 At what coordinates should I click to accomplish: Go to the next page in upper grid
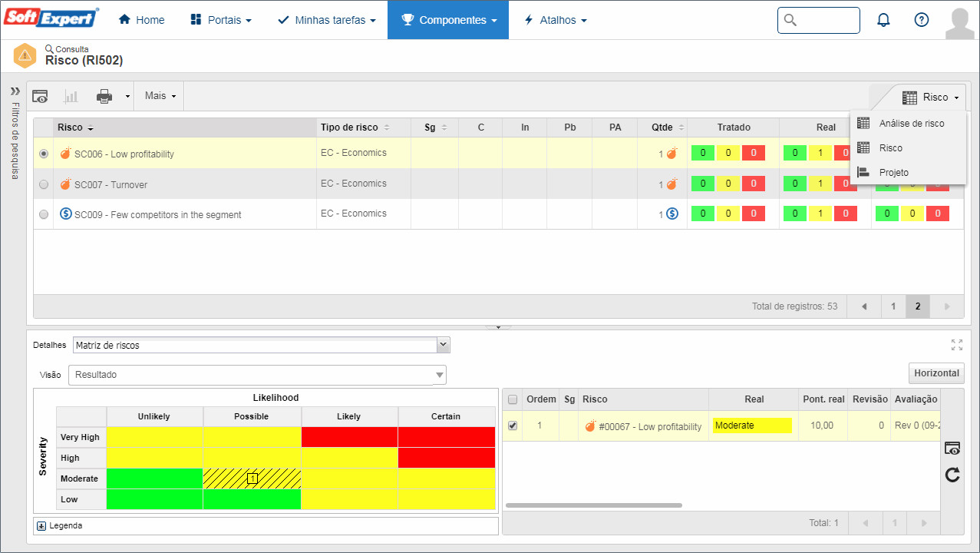pyautogui.click(x=947, y=306)
